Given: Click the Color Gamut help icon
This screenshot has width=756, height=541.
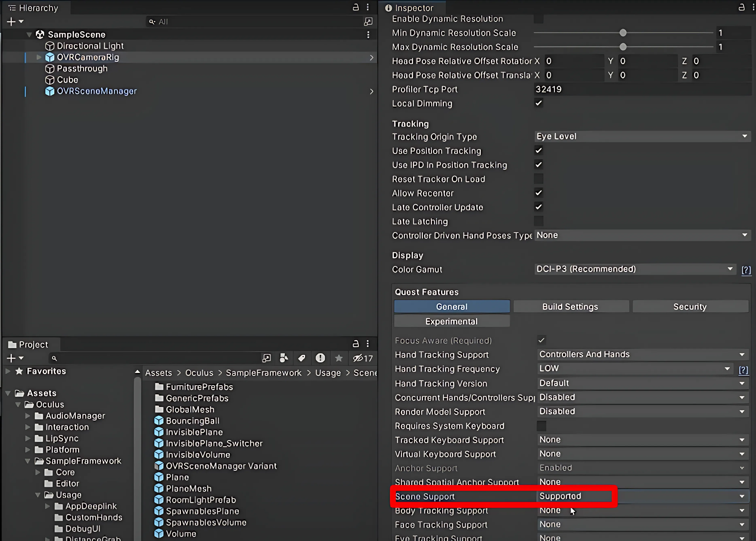Looking at the screenshot, I should pos(746,269).
